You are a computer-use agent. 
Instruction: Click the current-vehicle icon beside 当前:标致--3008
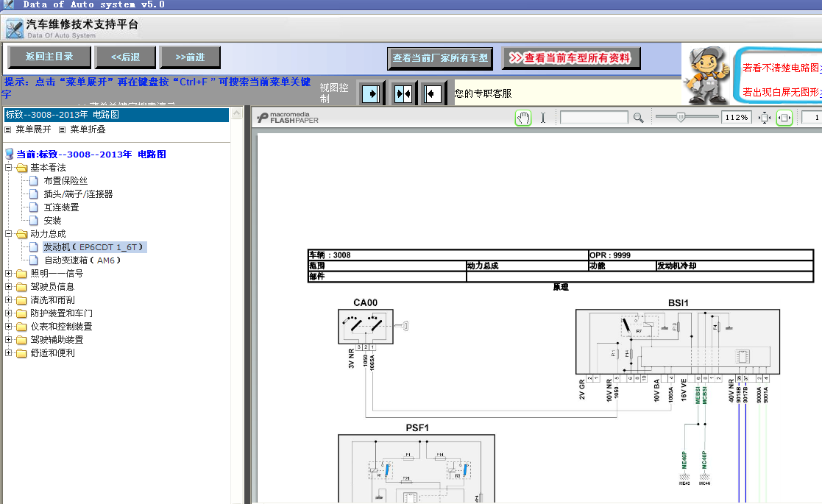coord(9,154)
